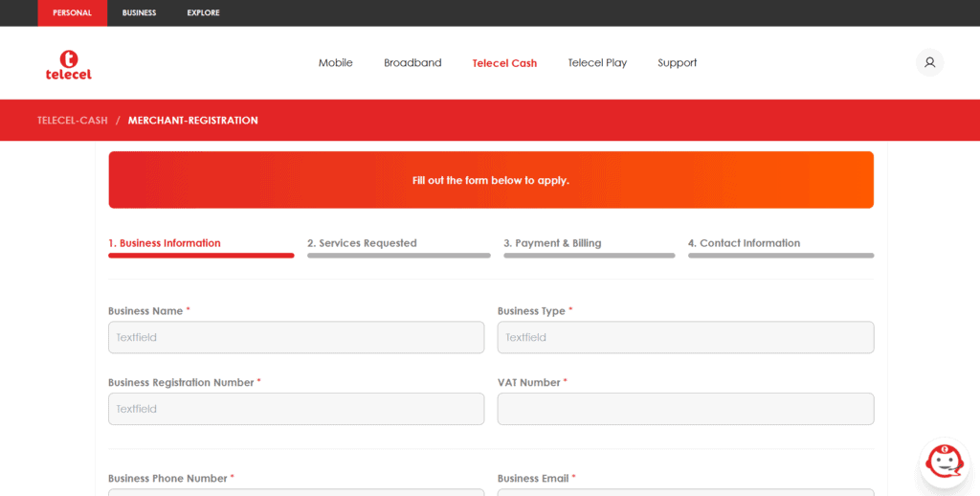Switch to the EXPLORE tab
The height and width of the screenshot is (496, 980).
(203, 12)
